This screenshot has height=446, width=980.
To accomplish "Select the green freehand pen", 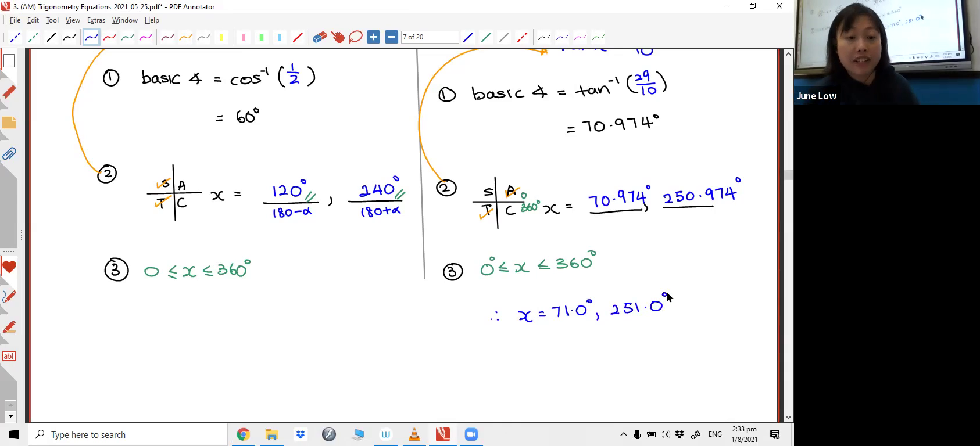I will click(x=127, y=37).
